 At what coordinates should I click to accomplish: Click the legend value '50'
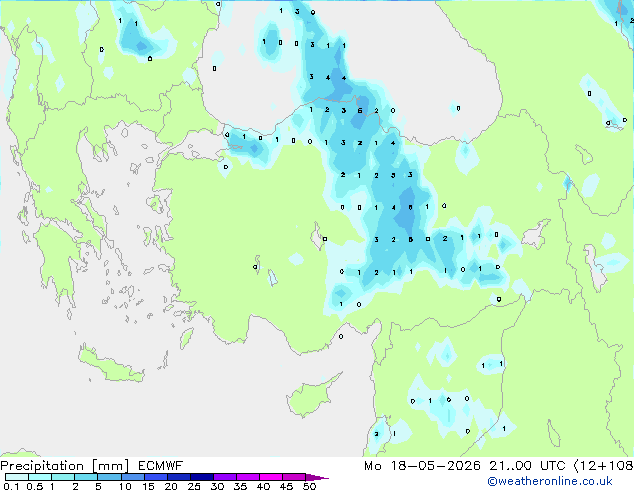[310, 486]
